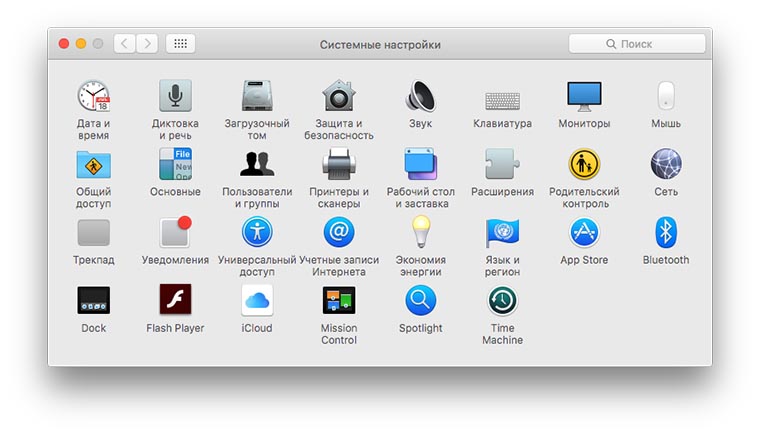The height and width of the screenshot is (435, 760).
Task: Open Принтеры и сканеры icon
Action: click(339, 164)
